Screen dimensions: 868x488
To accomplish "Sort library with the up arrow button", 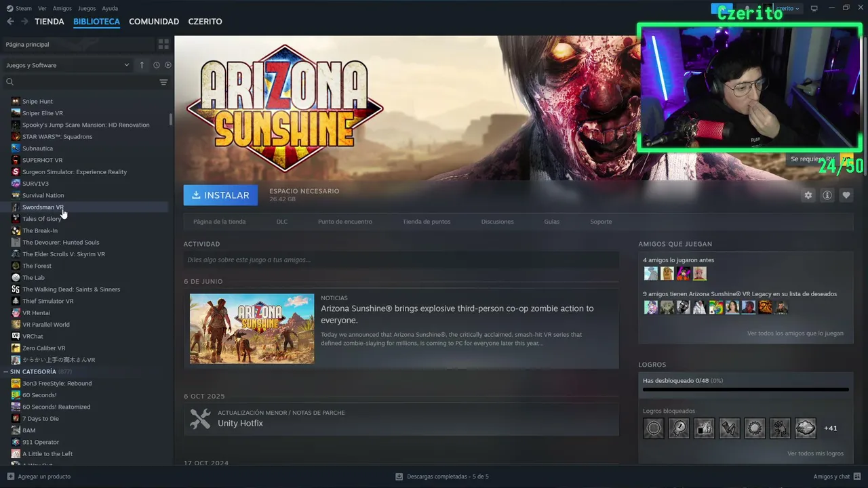I will click(142, 65).
